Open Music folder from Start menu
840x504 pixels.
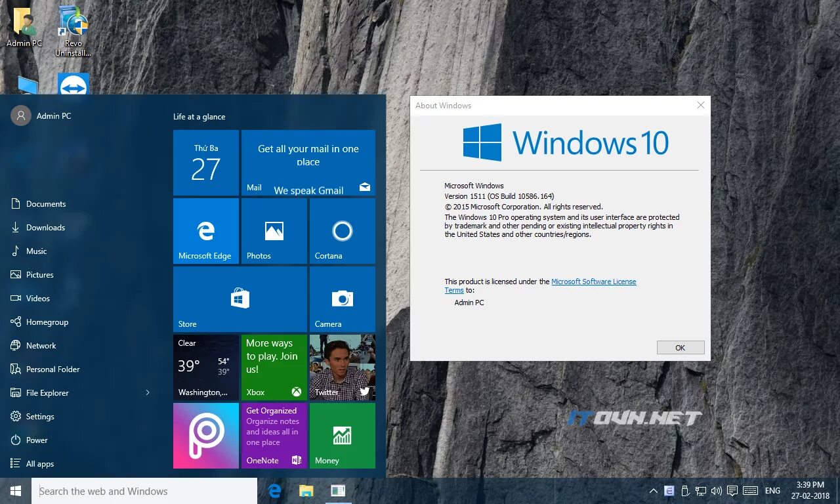point(29,251)
